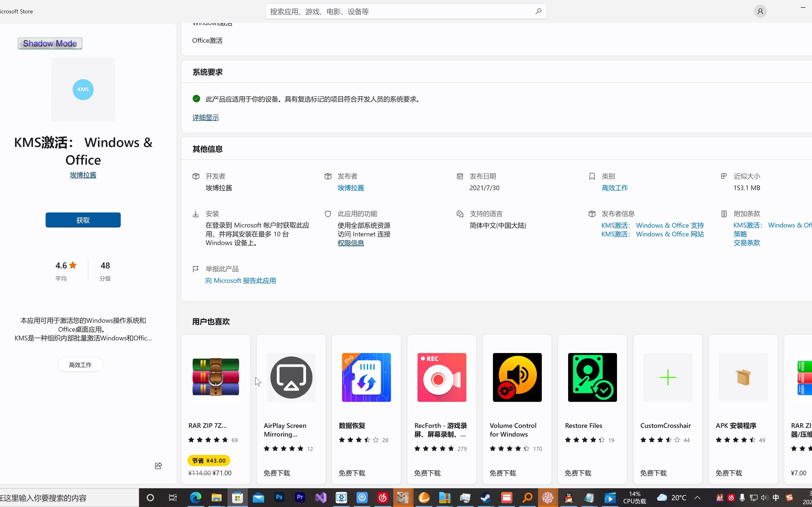Open Premiere Pro from the taskbar

(300, 497)
